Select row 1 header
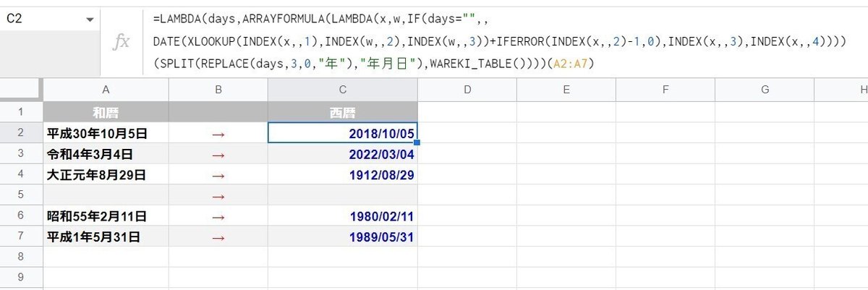Screen dimensions: 868x290 click(x=22, y=112)
